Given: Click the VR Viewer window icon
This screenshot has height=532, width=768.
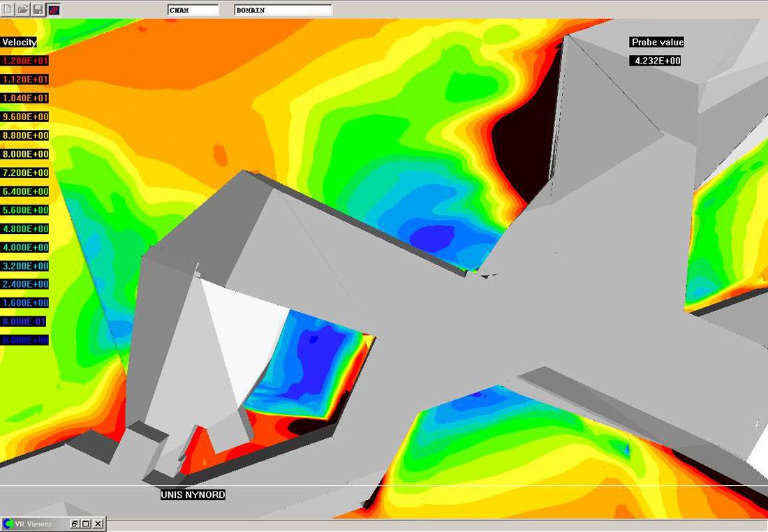Looking at the screenshot, I should [x=8, y=524].
